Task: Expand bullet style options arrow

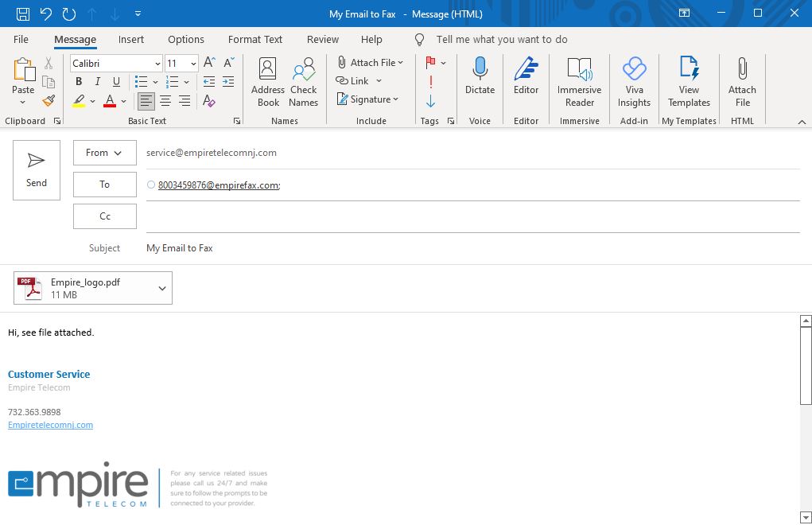Action: tap(155, 82)
